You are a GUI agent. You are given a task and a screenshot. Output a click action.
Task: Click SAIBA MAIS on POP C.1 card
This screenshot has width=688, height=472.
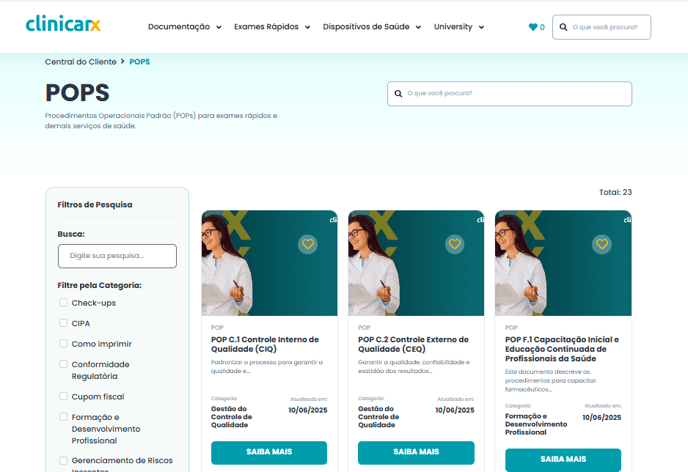[269, 452]
